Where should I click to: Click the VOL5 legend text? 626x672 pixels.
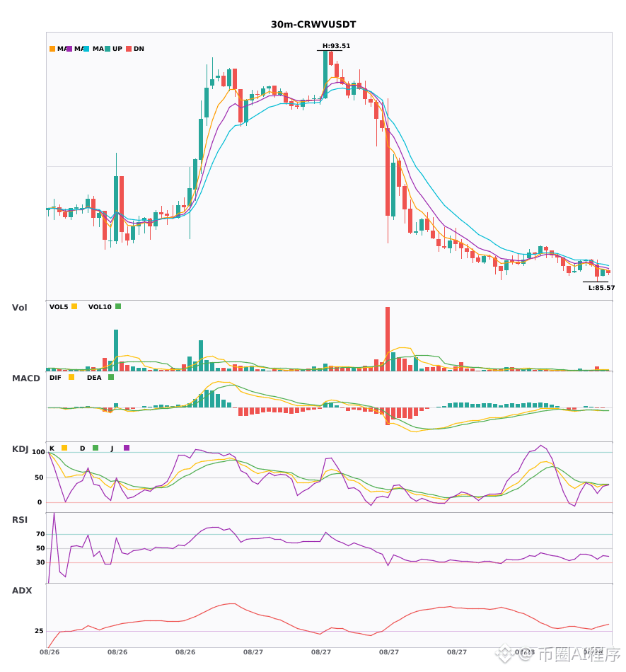coord(59,307)
